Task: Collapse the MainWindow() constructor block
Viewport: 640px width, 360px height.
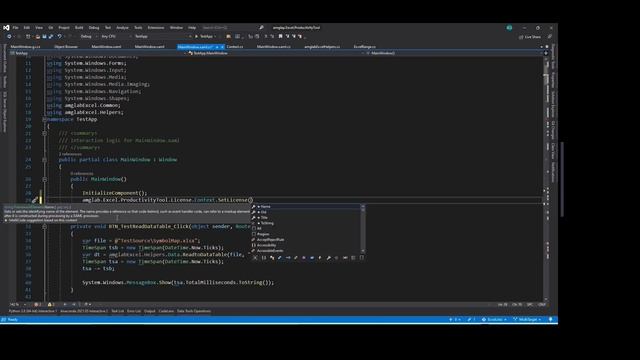Action: 44,180
